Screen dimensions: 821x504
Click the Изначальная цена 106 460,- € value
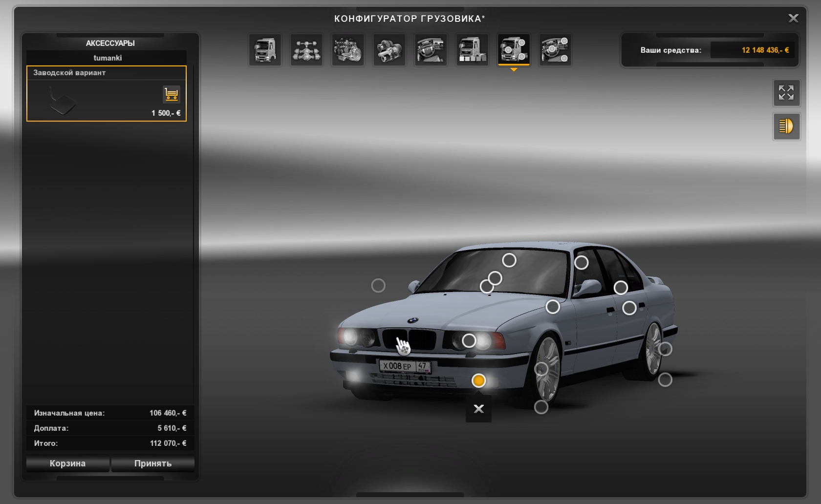pyautogui.click(x=168, y=413)
